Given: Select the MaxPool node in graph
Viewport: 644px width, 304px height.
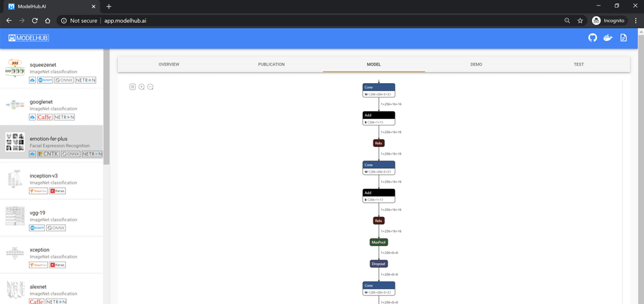Looking at the screenshot, I should (x=379, y=242).
